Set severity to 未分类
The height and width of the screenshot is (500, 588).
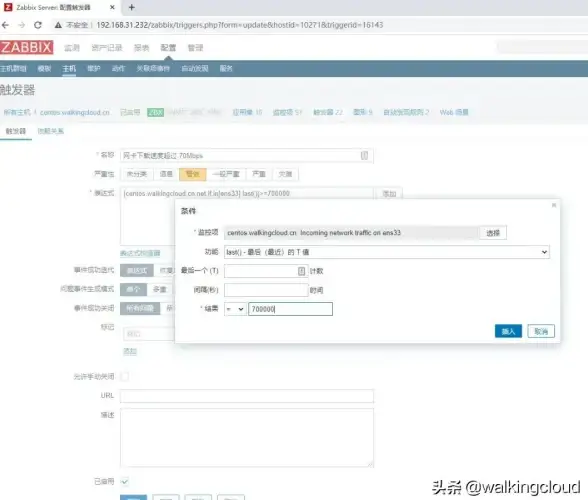tap(136, 174)
